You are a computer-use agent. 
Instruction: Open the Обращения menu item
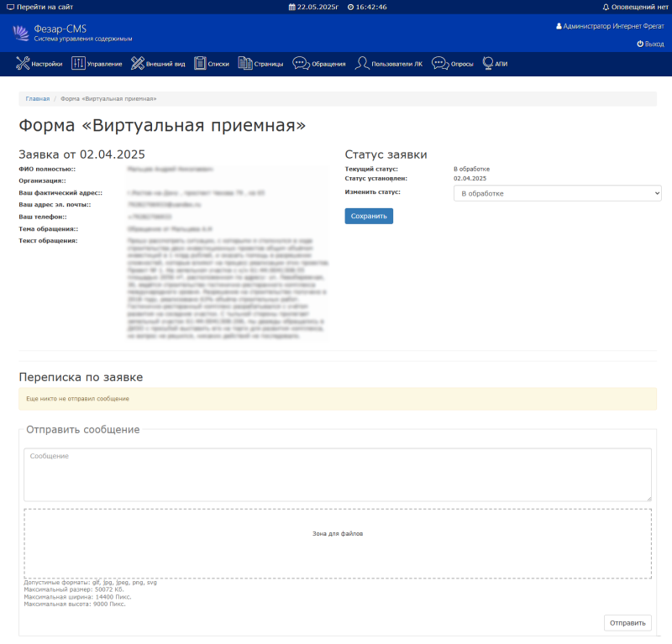[x=329, y=65]
